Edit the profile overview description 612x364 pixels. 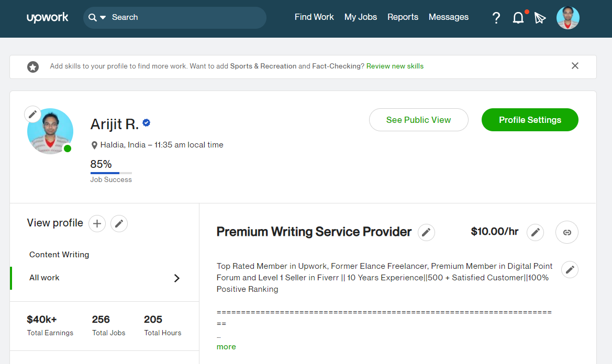tap(570, 270)
